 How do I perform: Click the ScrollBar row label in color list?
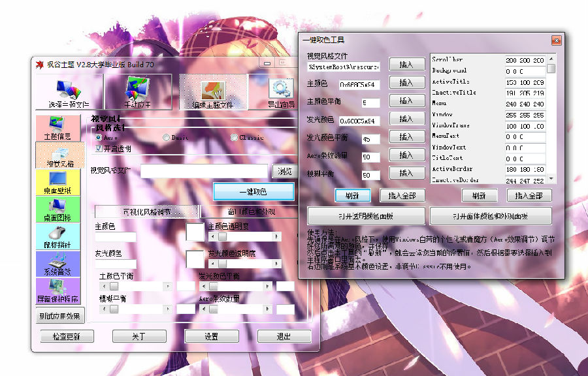(447, 59)
